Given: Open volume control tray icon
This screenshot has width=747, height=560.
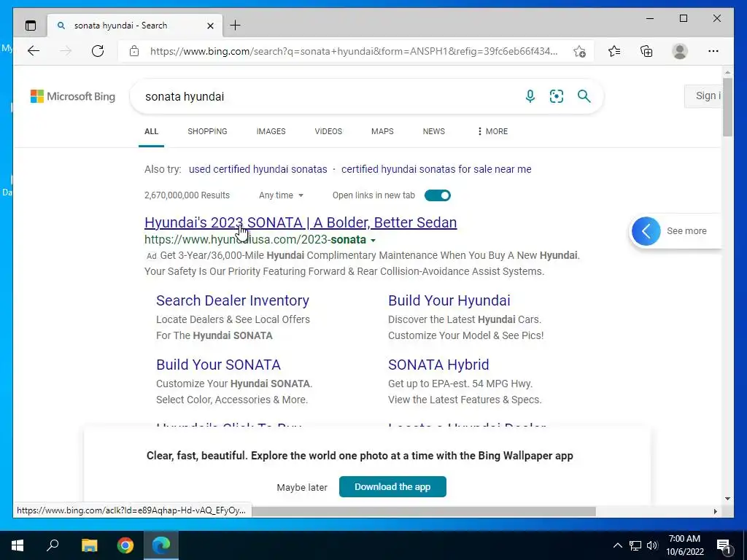Looking at the screenshot, I should (652, 545).
